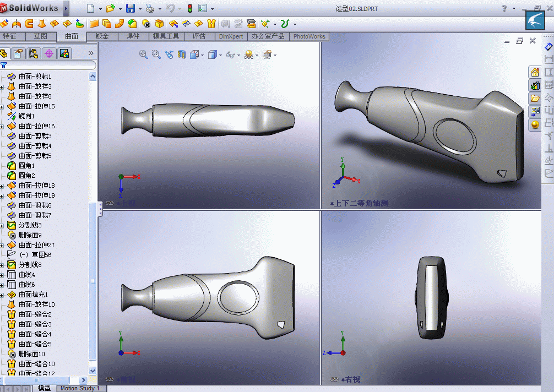
Task: Switch to the DimXpert tab
Action: pos(231,36)
